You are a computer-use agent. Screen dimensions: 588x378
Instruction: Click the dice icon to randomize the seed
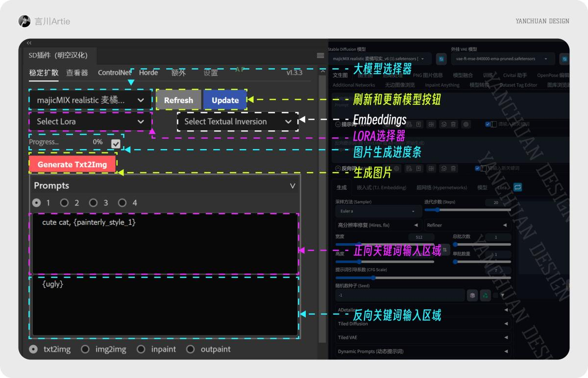[472, 295]
